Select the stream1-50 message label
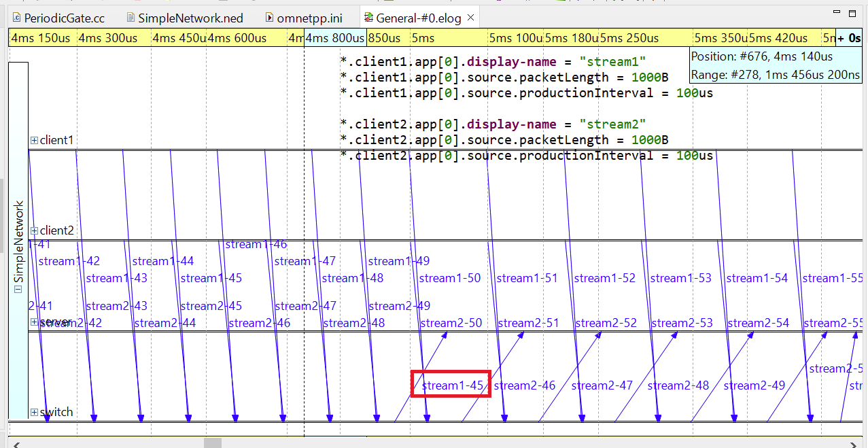Image resolution: width=868 pixels, height=448 pixels. [x=449, y=277]
